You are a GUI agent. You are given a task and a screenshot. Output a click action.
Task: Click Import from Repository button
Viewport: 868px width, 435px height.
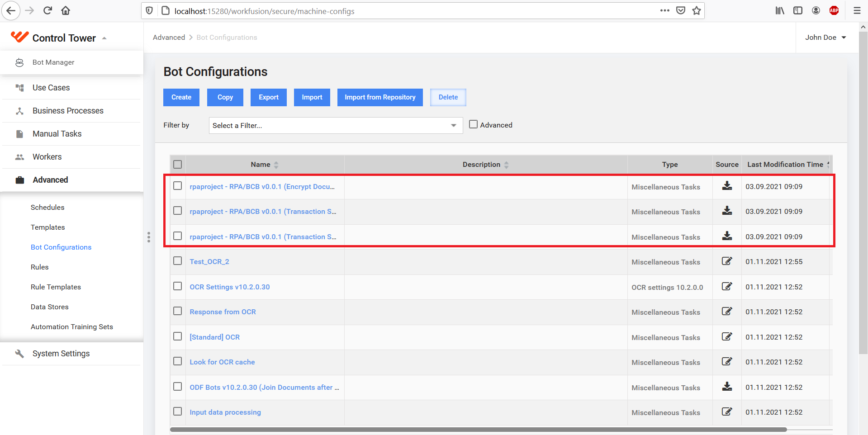pyautogui.click(x=380, y=97)
